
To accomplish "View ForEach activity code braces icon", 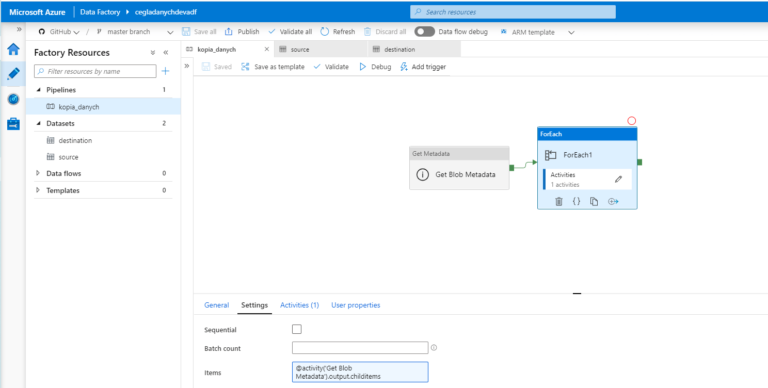I will (x=576, y=201).
